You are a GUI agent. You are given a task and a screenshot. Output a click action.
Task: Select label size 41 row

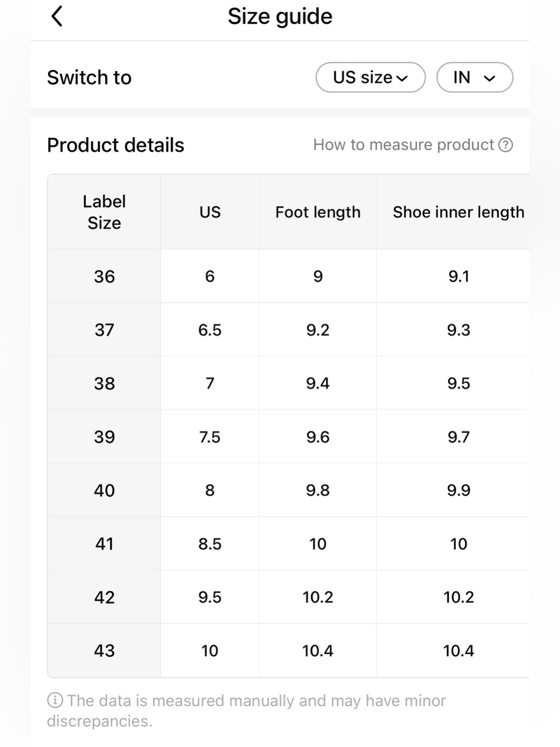point(288,544)
